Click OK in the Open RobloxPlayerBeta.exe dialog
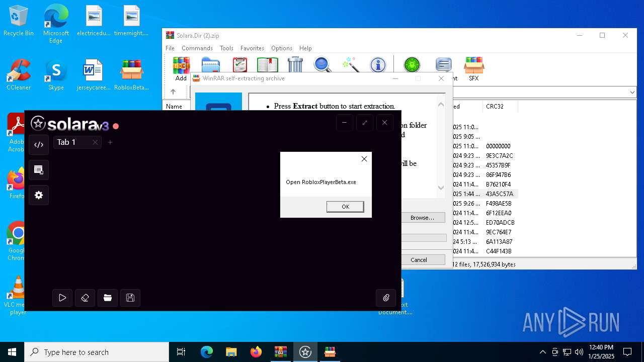Screen dimensions: 644x362 pyautogui.click(x=345, y=207)
